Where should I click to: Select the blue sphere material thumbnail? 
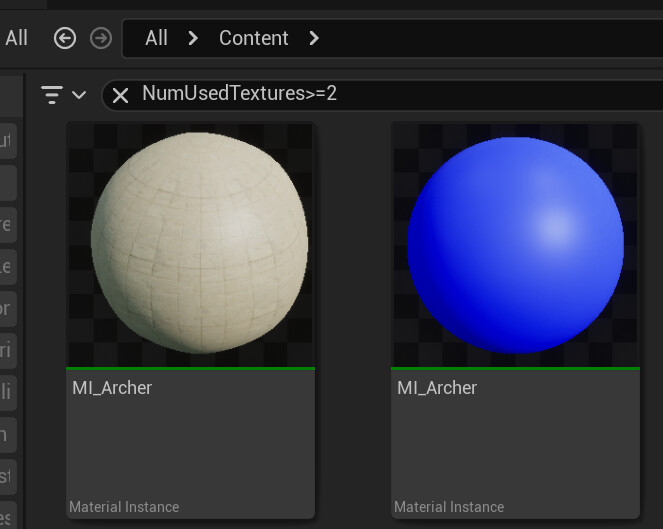[515, 245]
